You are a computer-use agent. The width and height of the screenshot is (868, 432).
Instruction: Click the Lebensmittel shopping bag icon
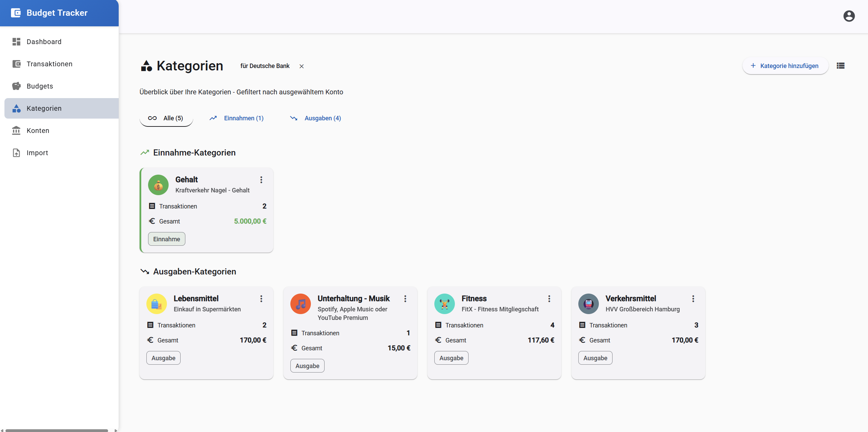[157, 304]
